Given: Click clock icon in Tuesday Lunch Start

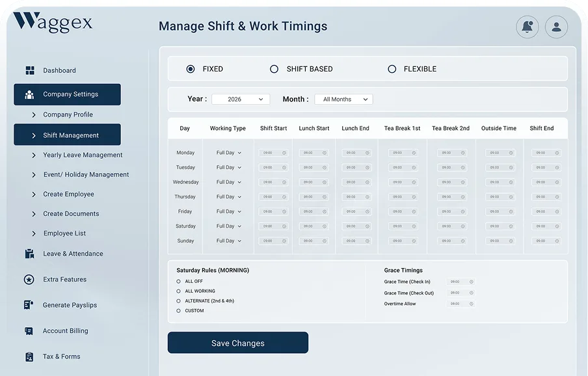Looking at the screenshot, I should click(325, 168).
